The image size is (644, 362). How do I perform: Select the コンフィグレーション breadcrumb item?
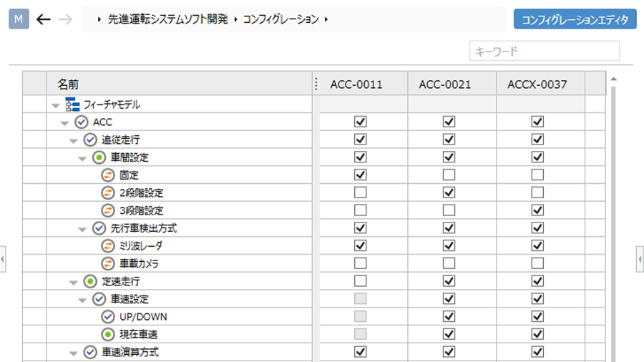click(280, 19)
